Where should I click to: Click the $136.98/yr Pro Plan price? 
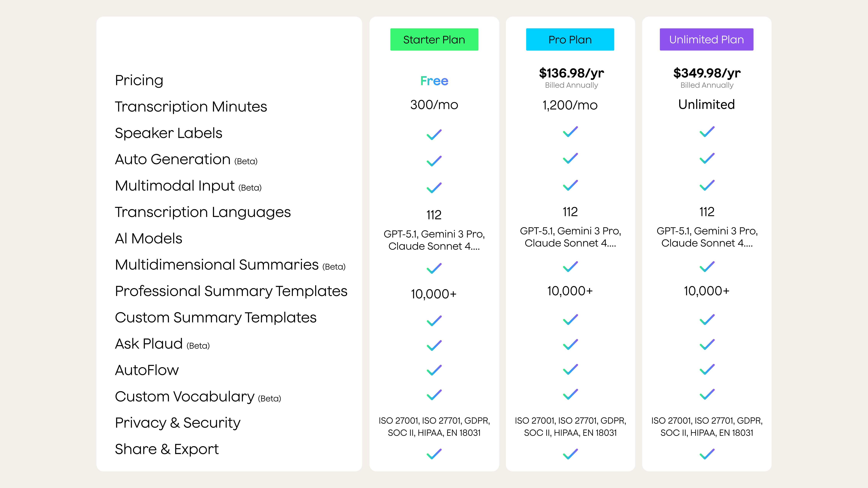coord(571,73)
